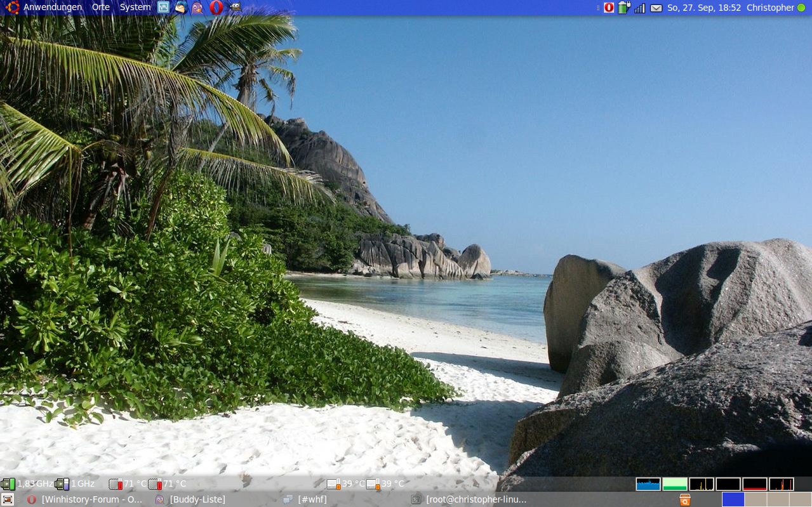812x507 pixels.
Task: Launch Opera browser from panel launcher
Action: pyautogui.click(x=216, y=8)
